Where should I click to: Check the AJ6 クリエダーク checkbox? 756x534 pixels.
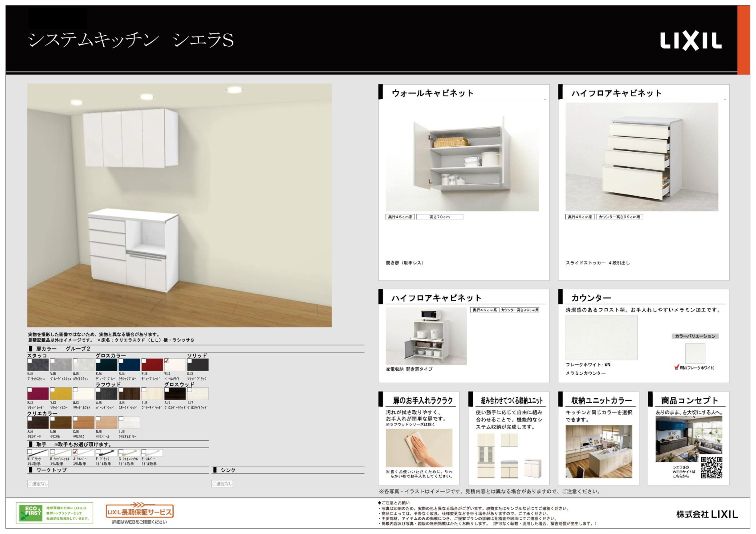pyautogui.click(x=30, y=418)
